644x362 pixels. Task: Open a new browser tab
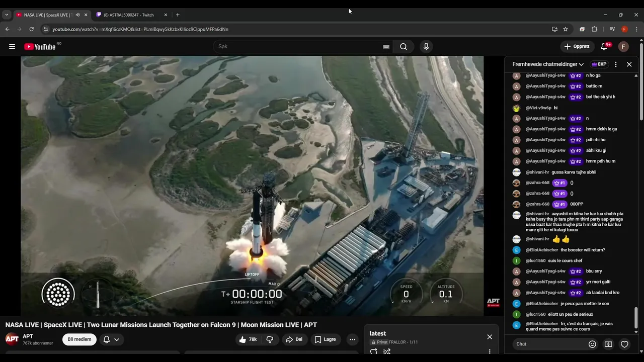pyautogui.click(x=178, y=15)
